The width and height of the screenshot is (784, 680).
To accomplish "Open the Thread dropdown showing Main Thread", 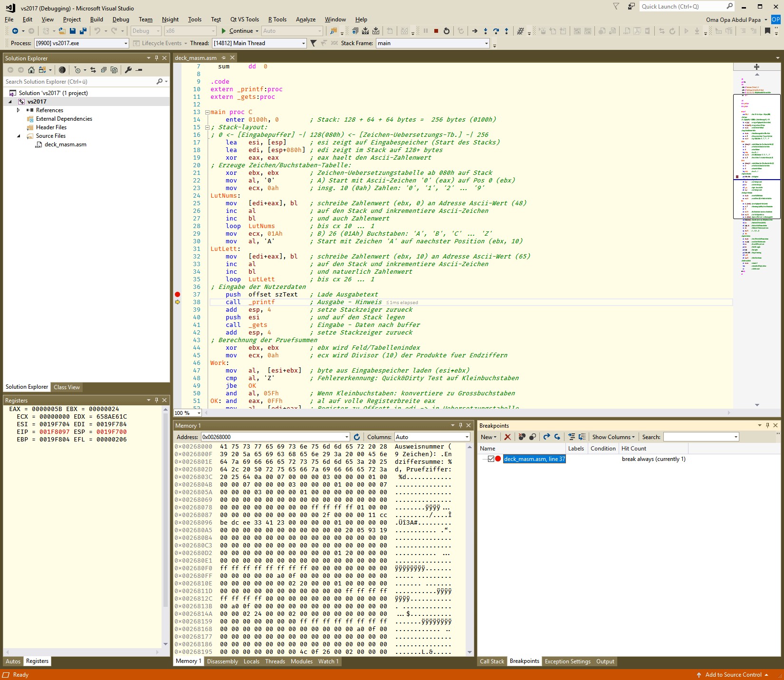I will tap(259, 43).
